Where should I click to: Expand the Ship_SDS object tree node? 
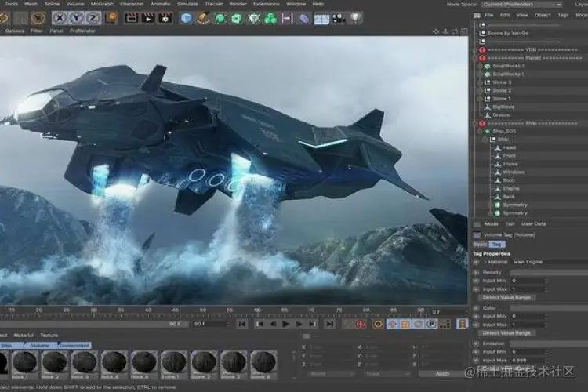click(x=480, y=131)
